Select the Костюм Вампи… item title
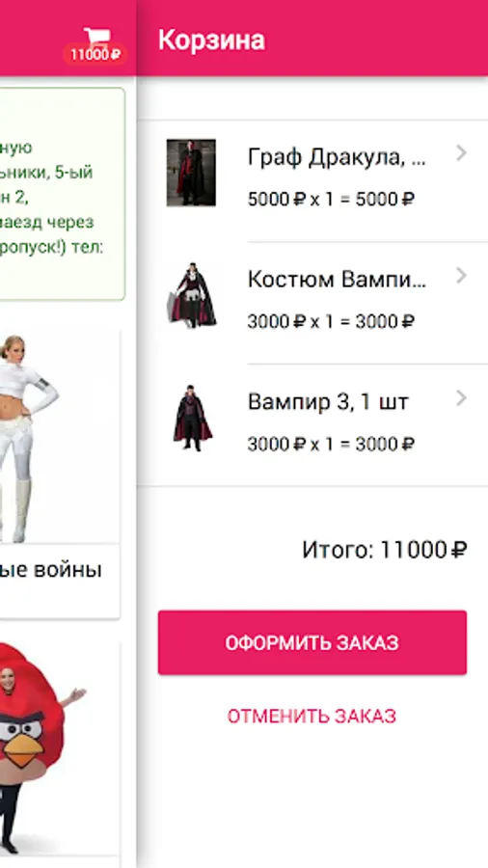488x868 pixels. 337,280
